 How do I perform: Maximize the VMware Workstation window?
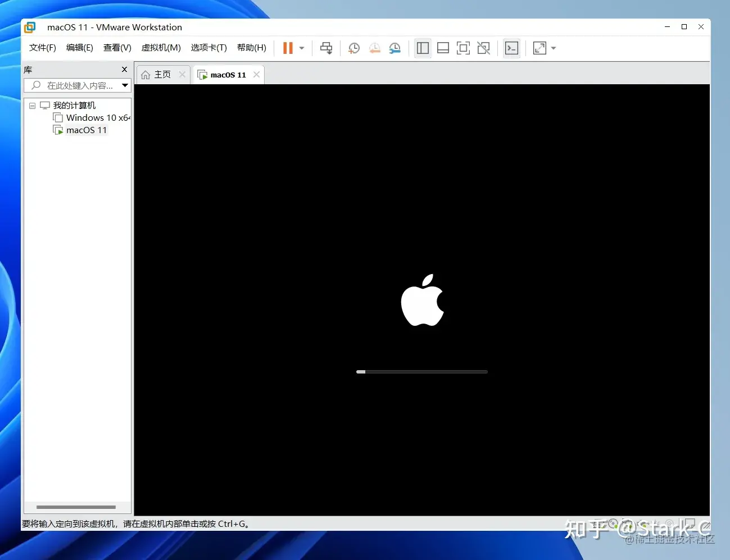(x=684, y=27)
